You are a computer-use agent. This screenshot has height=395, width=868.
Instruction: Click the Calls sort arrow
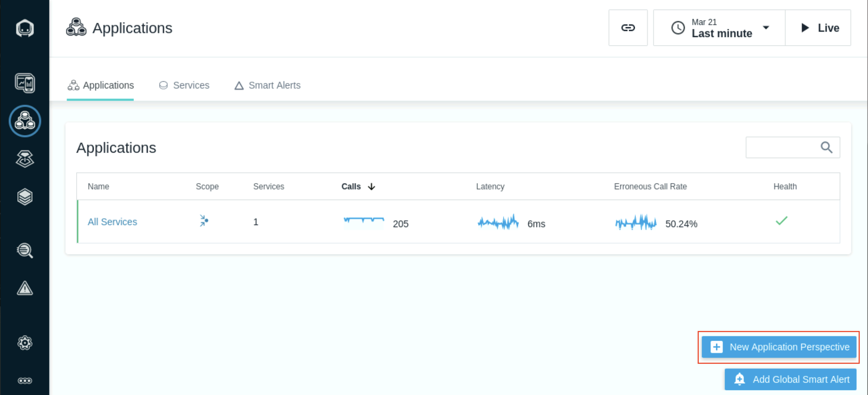click(371, 187)
